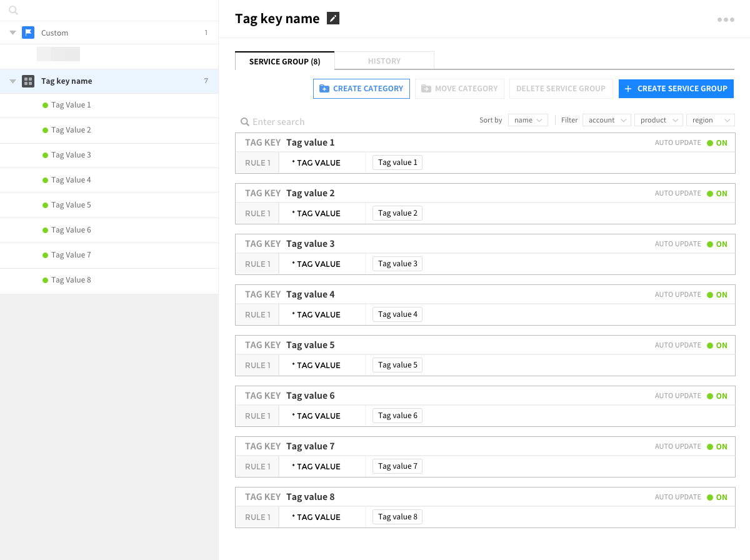Switch to the History tab
The image size is (750, 560).
[x=384, y=61]
